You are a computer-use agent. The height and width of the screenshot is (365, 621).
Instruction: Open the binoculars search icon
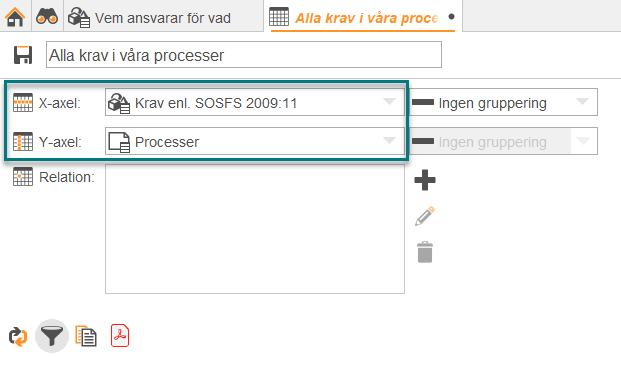click(47, 17)
